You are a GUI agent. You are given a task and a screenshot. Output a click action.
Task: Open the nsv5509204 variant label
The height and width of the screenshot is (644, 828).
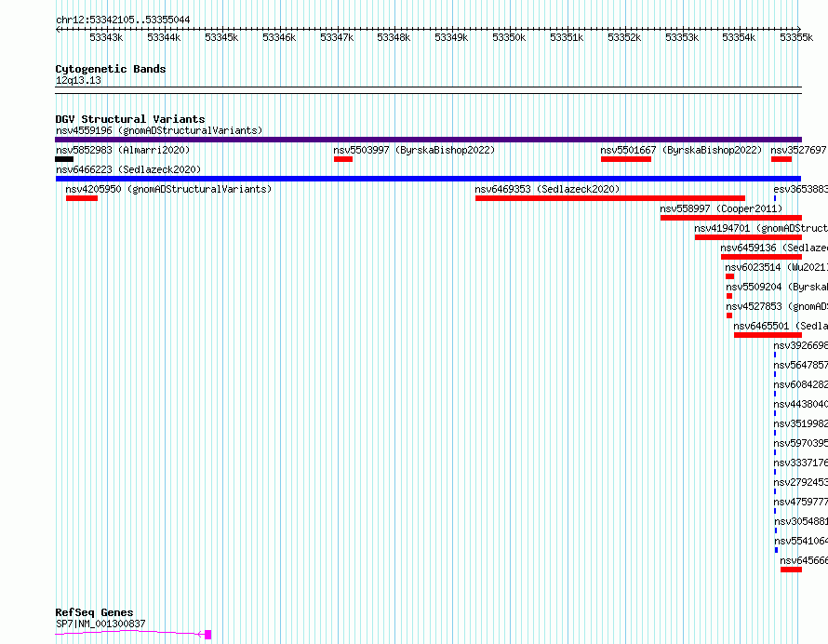(x=777, y=287)
